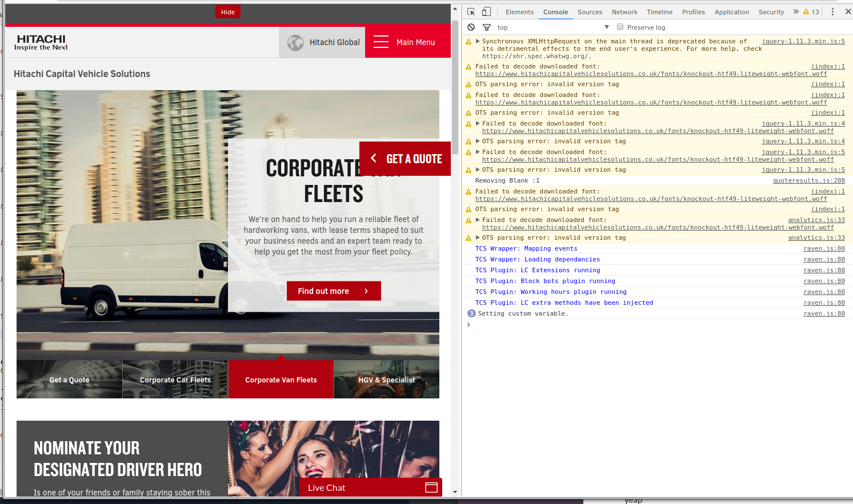Open the Security tab
The image size is (853, 504).
click(x=771, y=12)
